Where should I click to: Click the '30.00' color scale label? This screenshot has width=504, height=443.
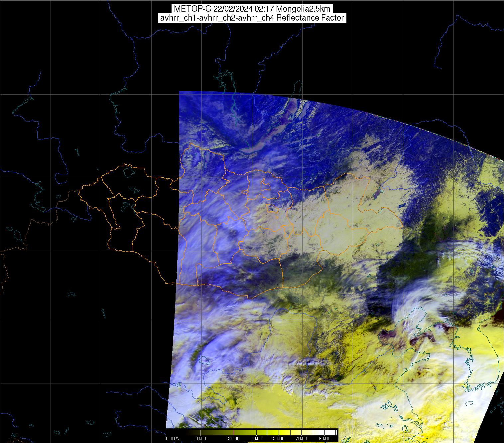click(256, 438)
